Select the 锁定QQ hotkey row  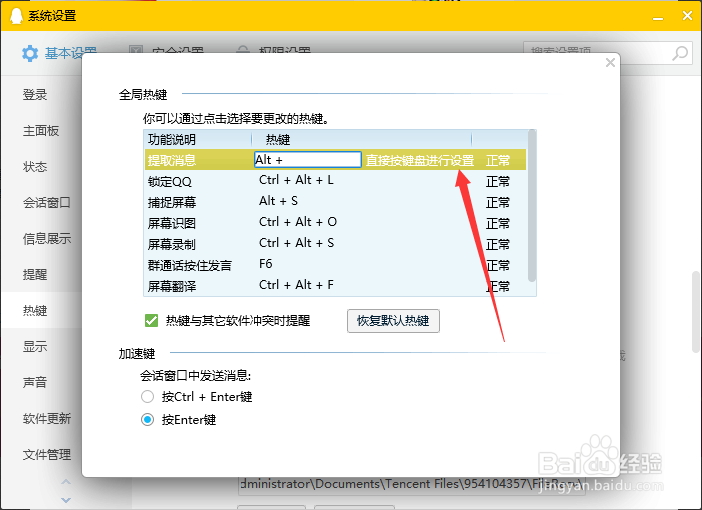(335, 181)
